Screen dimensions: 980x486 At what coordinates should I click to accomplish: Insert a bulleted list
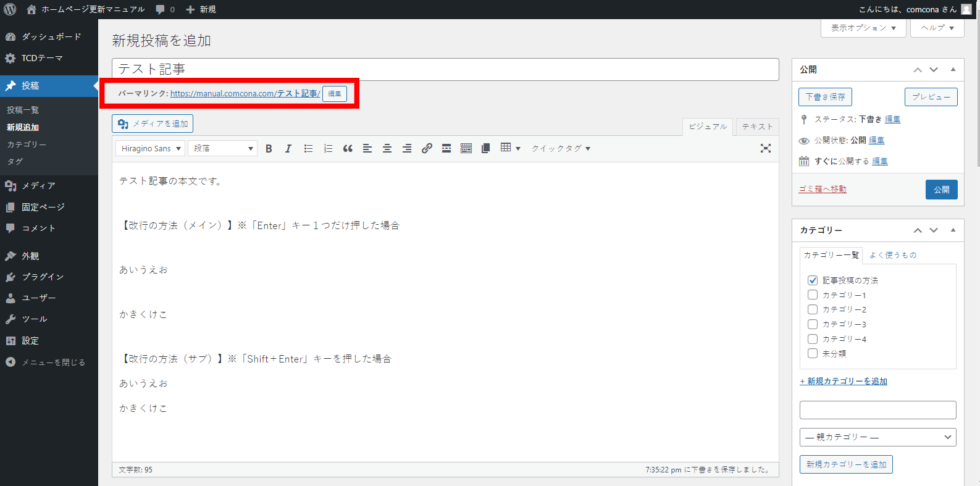point(308,149)
